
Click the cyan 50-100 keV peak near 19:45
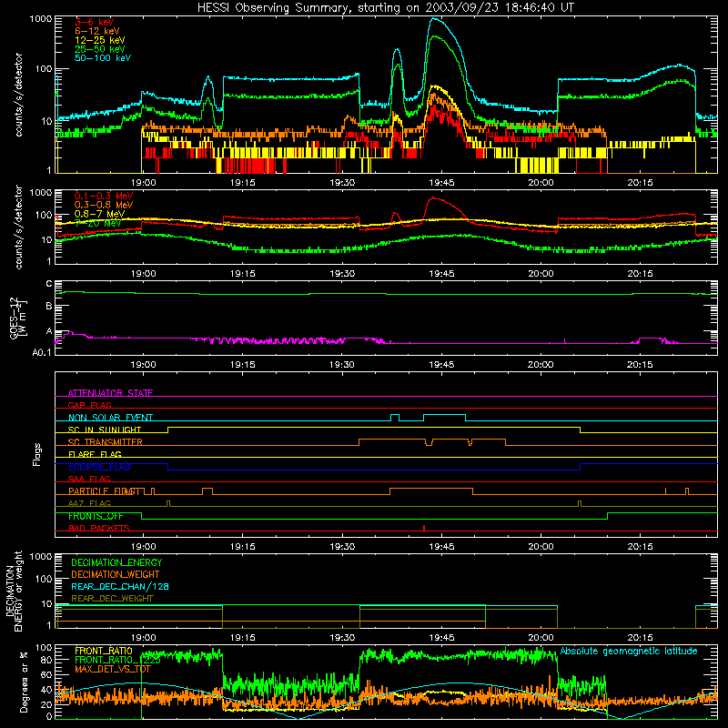click(x=434, y=19)
